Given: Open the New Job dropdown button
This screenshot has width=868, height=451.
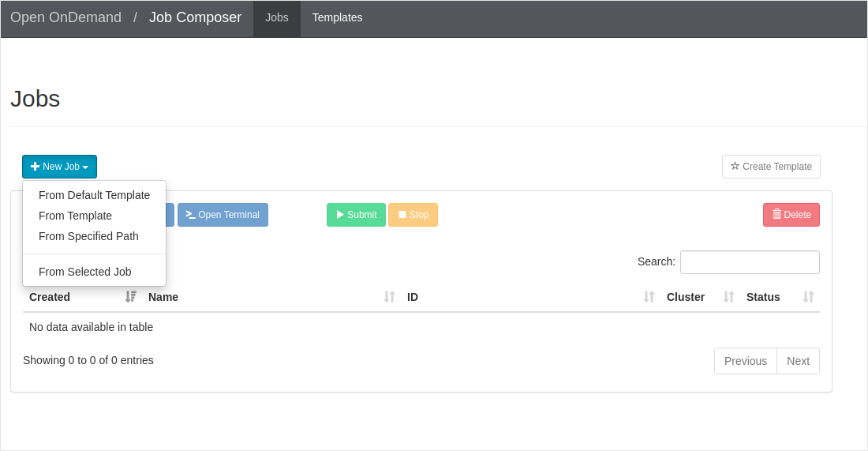Looking at the screenshot, I should pos(59,167).
